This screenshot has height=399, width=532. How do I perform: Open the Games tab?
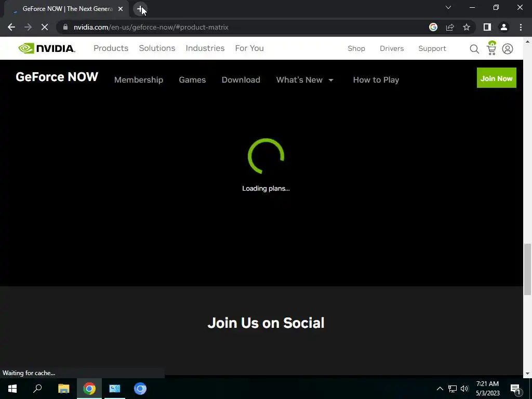click(x=192, y=79)
